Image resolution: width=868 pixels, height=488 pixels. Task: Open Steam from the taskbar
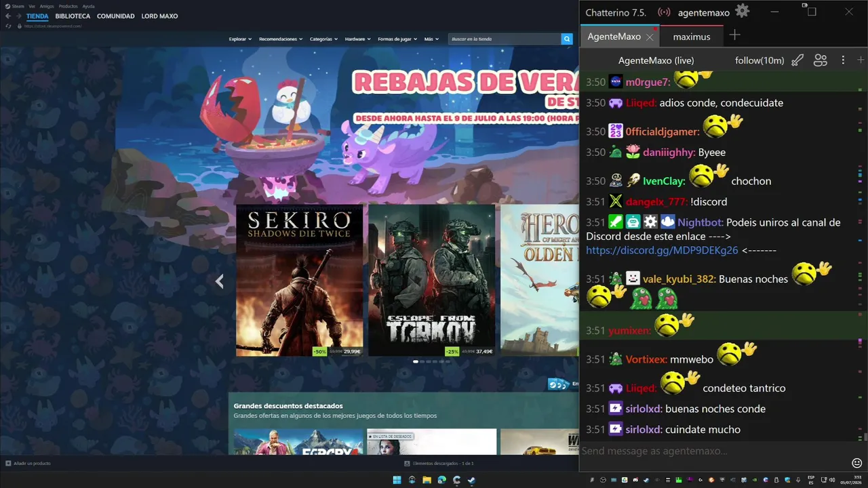pyautogui.click(x=471, y=480)
